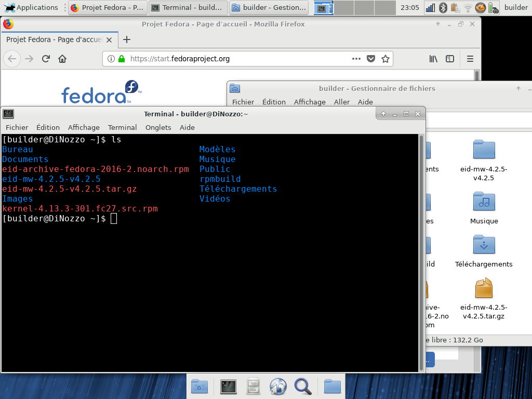Viewport: 532px width, 399px height.
Task: Reload the current Firefox page
Action: click(x=46, y=59)
